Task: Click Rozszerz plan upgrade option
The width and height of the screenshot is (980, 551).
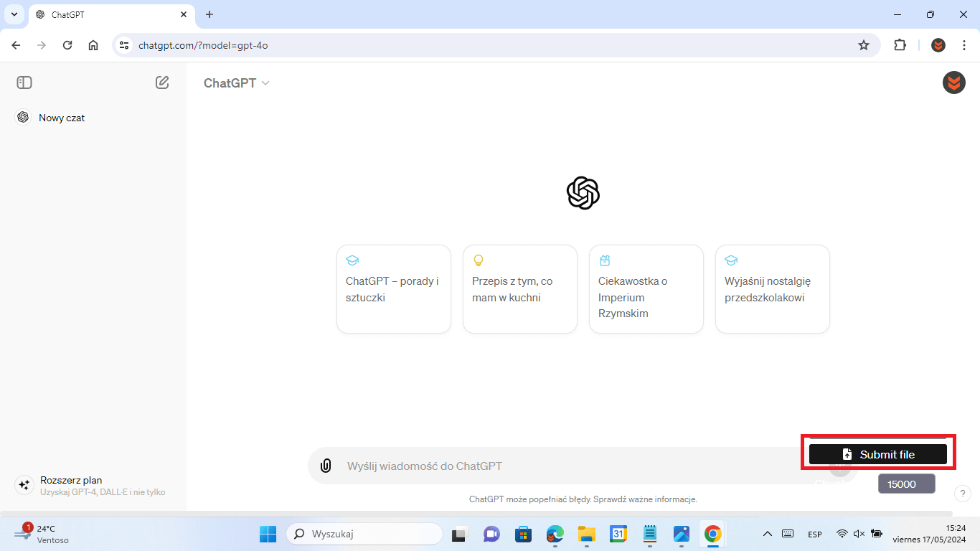Action: 93,486
